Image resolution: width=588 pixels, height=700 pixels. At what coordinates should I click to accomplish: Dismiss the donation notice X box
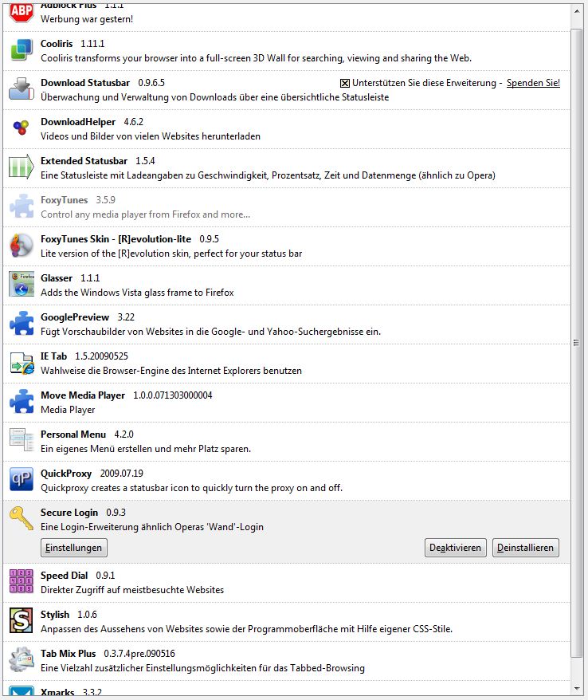coord(344,83)
